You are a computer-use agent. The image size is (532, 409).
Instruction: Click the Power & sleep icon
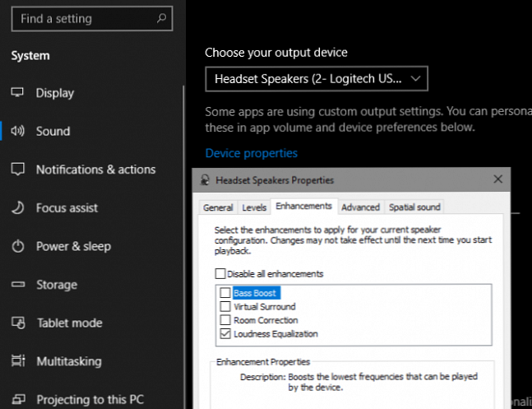(17, 246)
